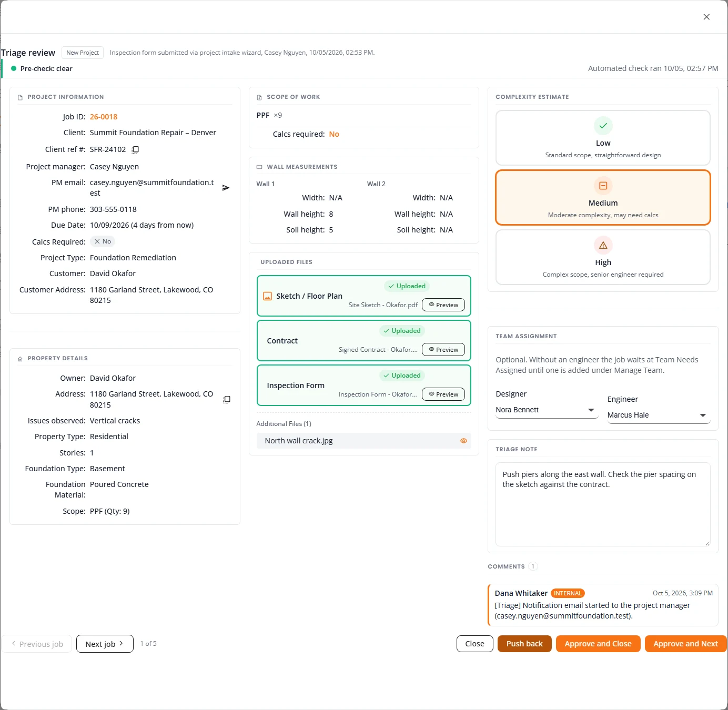Viewport: 728px width, 710px height.
Task: Click the Sketch / Floor Plan image icon
Action: coord(267,296)
